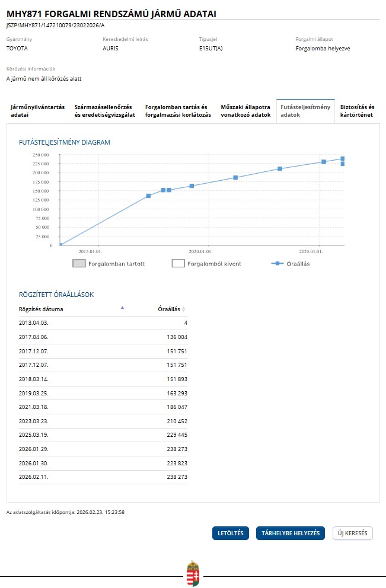This screenshot has height=588, width=386.
Task: Click the Óraállás column sort arrows
Action: click(184, 309)
